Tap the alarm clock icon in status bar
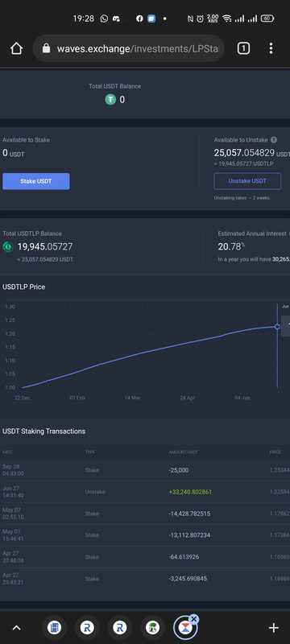Screen dimensions: 290x644 (200, 19)
